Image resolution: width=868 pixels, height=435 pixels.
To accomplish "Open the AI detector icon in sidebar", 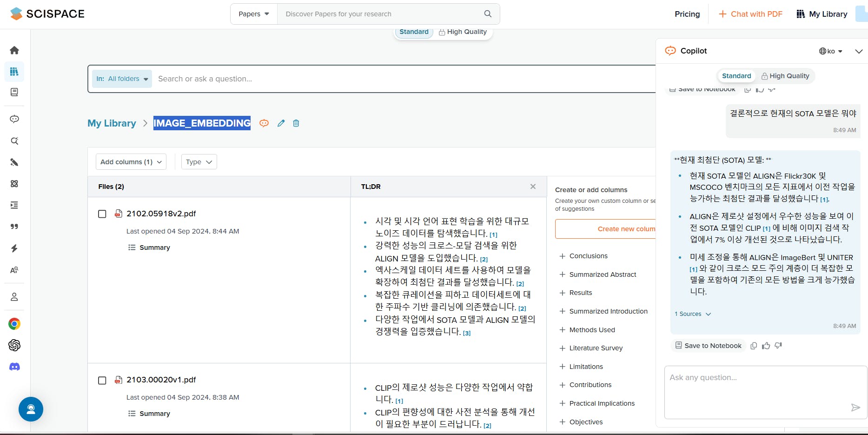I will tap(14, 270).
